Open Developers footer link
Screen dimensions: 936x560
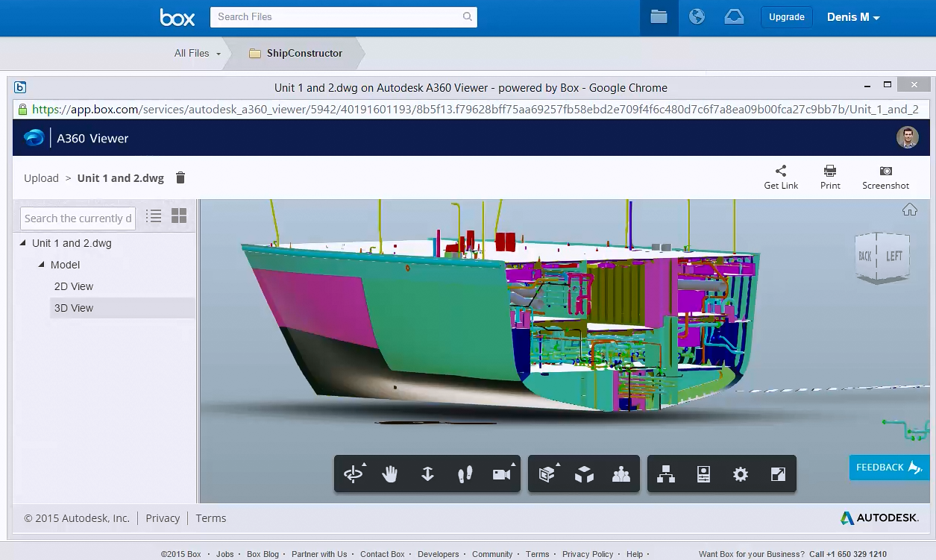tap(439, 554)
